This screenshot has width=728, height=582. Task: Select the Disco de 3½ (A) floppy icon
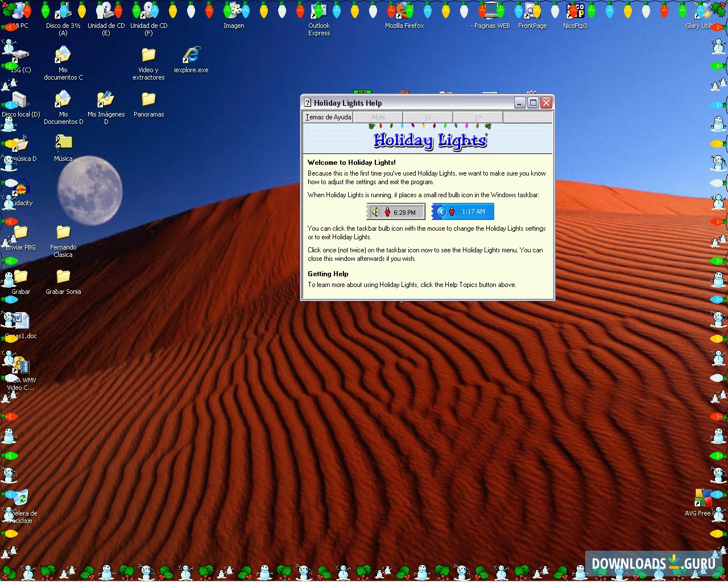point(63,11)
